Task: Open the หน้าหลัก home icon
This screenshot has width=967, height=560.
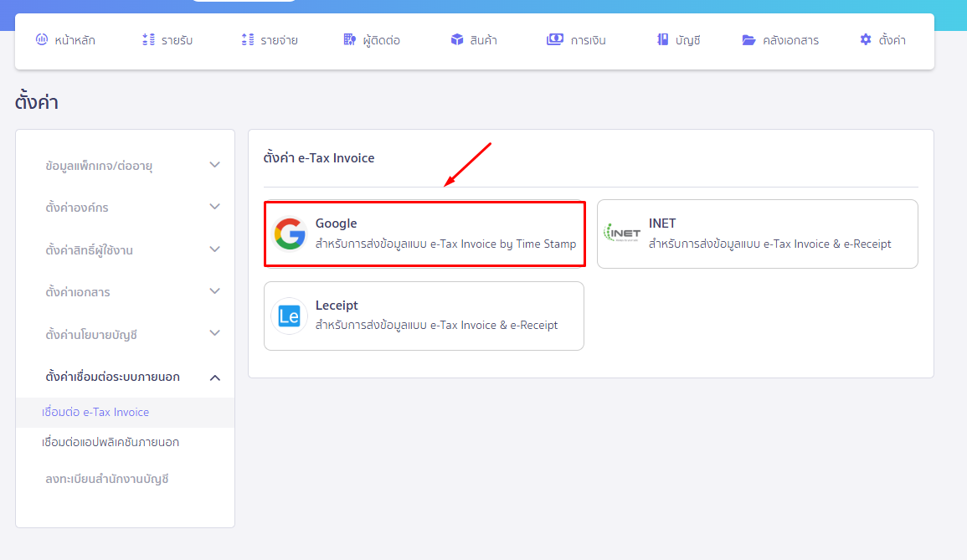Action: (x=41, y=39)
